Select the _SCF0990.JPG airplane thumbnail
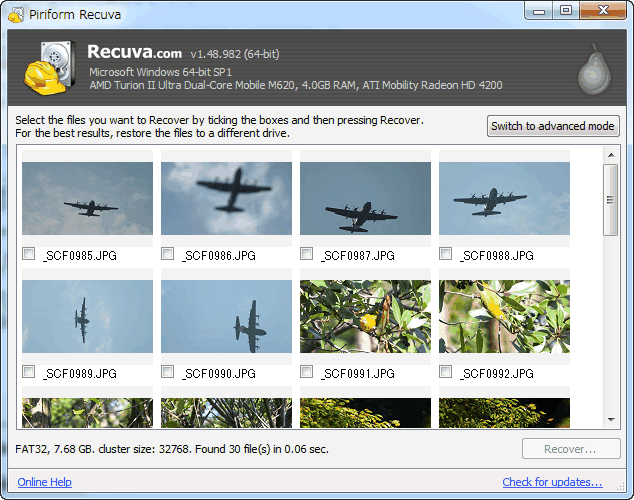The width and height of the screenshot is (634, 500). tap(226, 316)
